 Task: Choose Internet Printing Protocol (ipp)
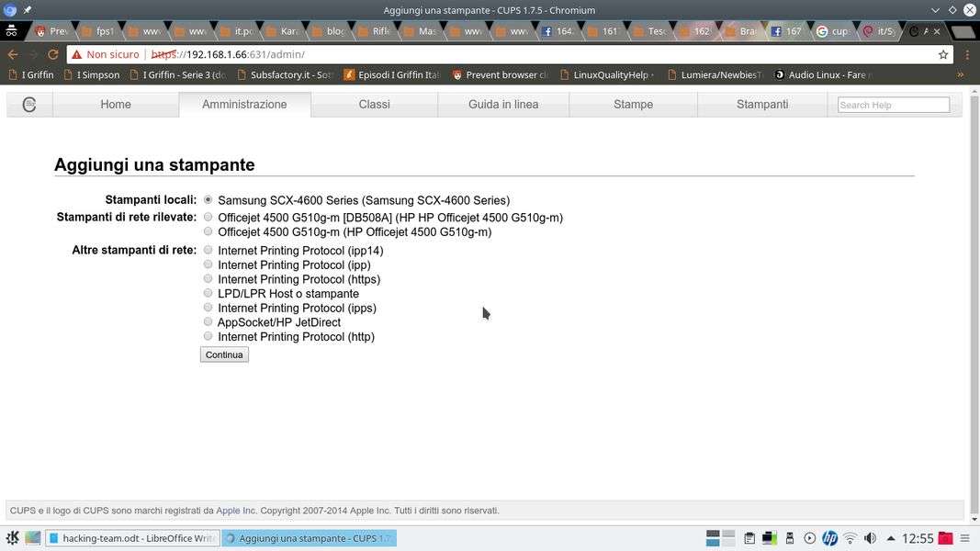[208, 264]
